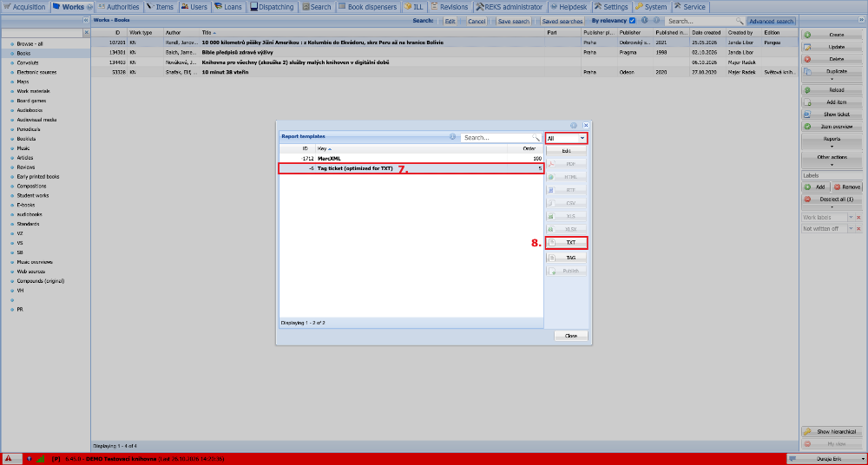The height and width of the screenshot is (465, 868).
Task: Click the info icon next to Report templates title
Action: tap(452, 136)
